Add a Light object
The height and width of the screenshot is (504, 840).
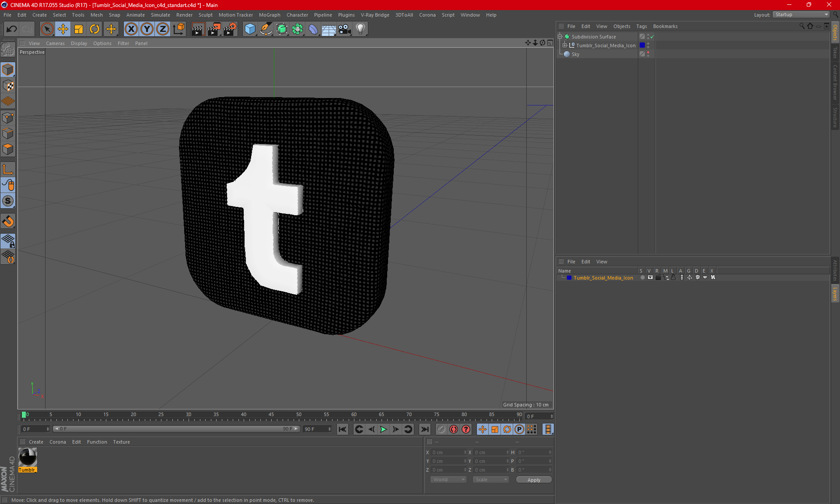(x=360, y=29)
